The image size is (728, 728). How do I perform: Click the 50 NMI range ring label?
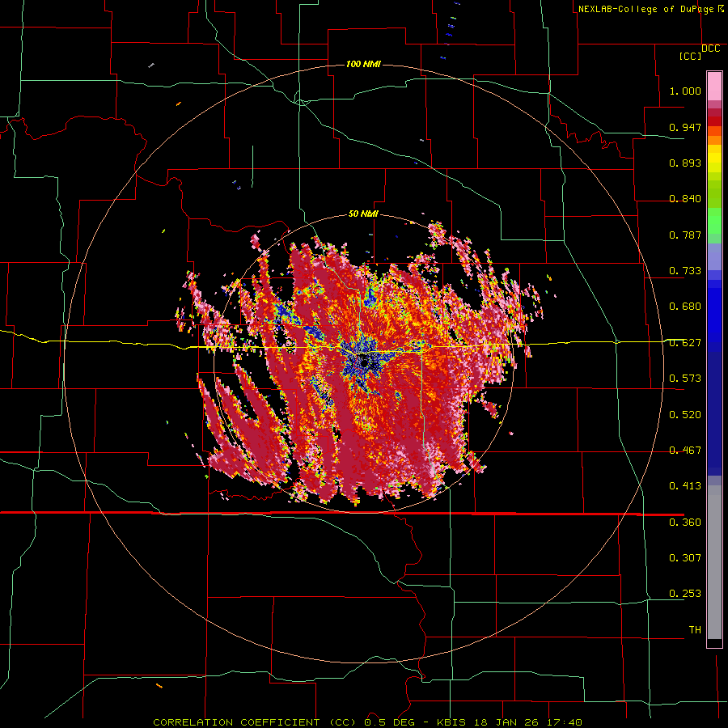pos(363,214)
